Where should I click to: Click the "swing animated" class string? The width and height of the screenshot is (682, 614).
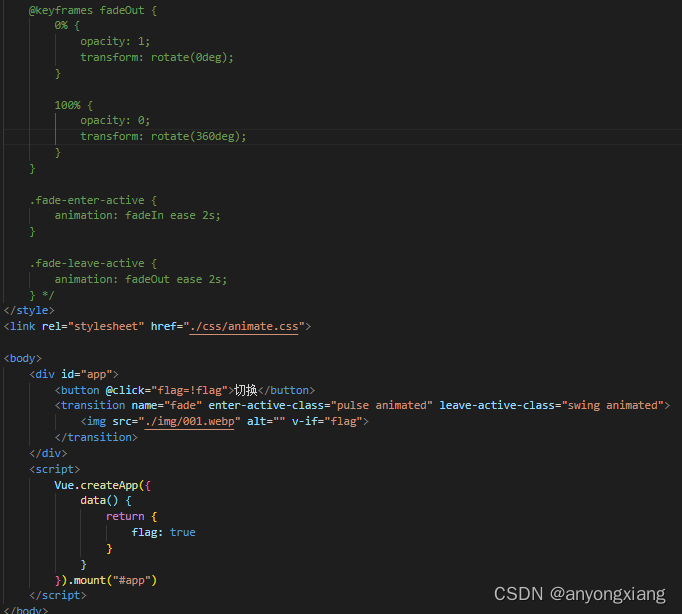pyautogui.click(x=612, y=406)
